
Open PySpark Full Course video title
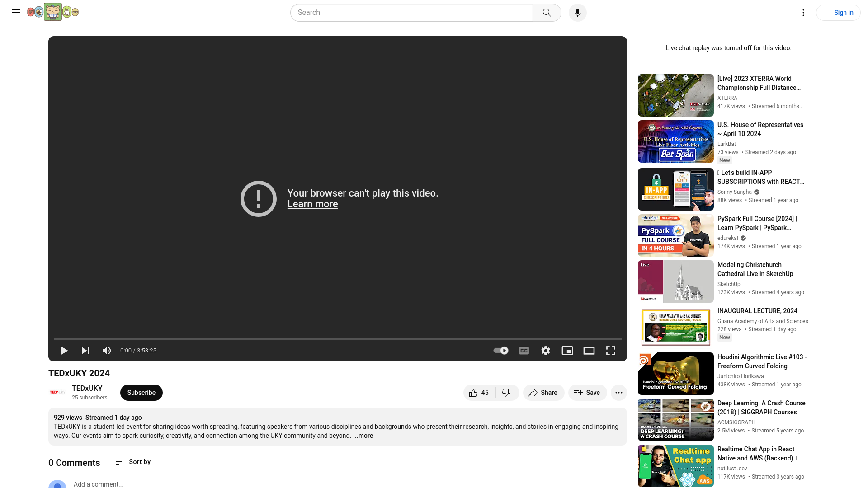[757, 223]
